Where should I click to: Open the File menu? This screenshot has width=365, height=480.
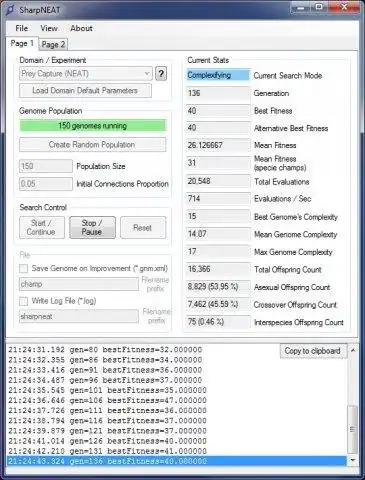coord(22,28)
